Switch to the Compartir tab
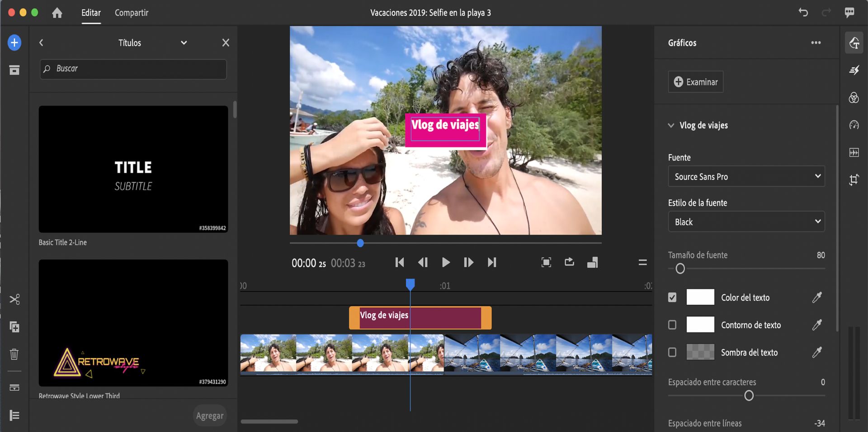 click(131, 13)
